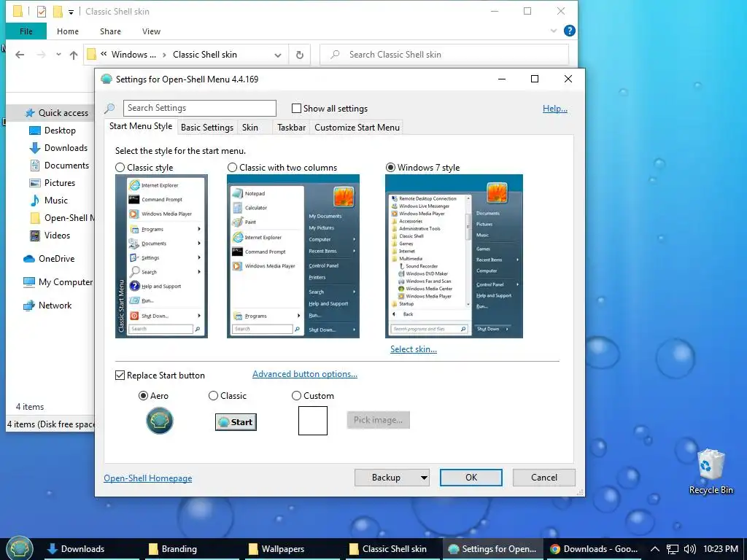Select Windows 7 style radio button
The height and width of the screenshot is (560, 747).
pos(391,168)
